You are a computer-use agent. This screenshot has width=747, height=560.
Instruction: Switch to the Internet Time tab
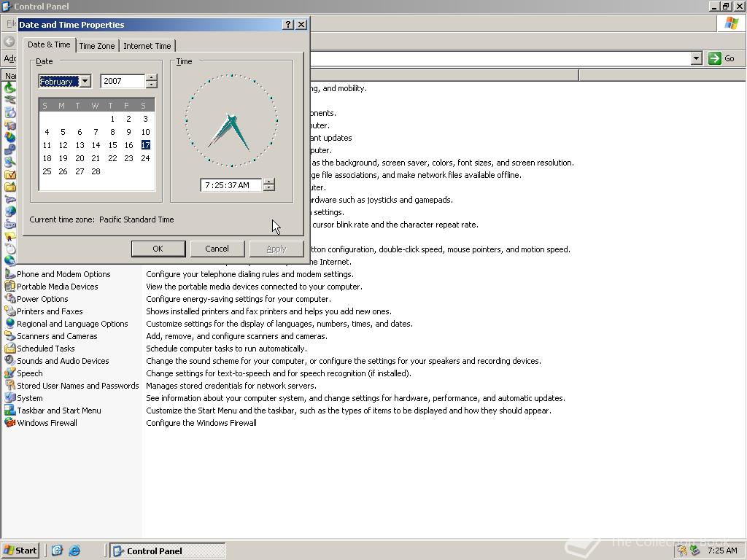147,46
